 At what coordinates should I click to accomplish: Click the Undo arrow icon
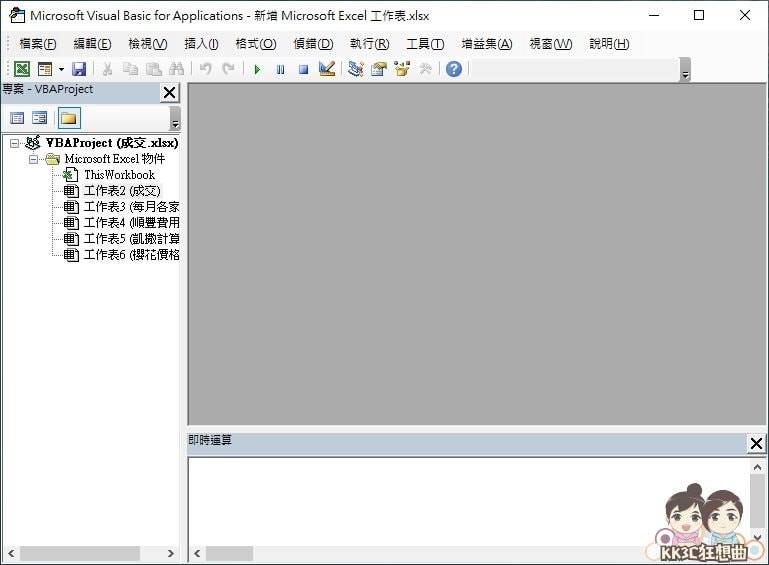(x=205, y=69)
